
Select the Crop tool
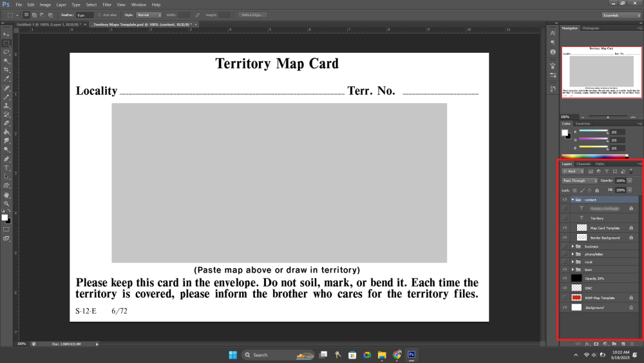[x=6, y=70]
